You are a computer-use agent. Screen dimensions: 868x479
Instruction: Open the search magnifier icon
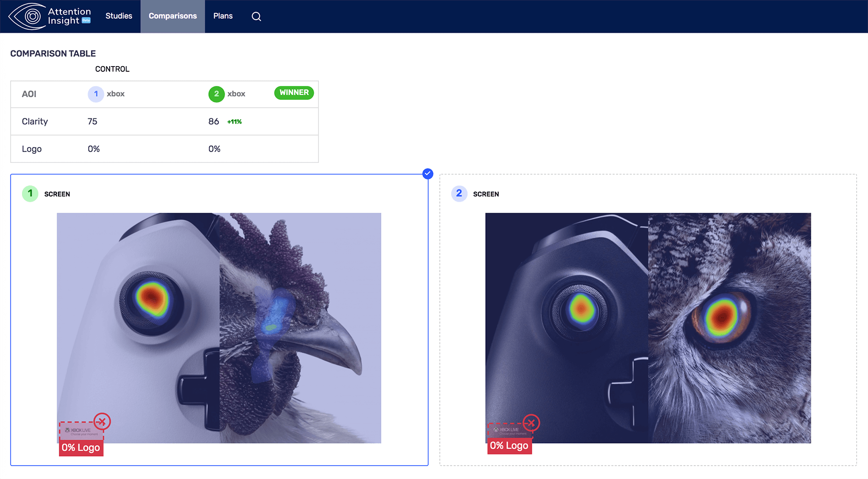[256, 16]
